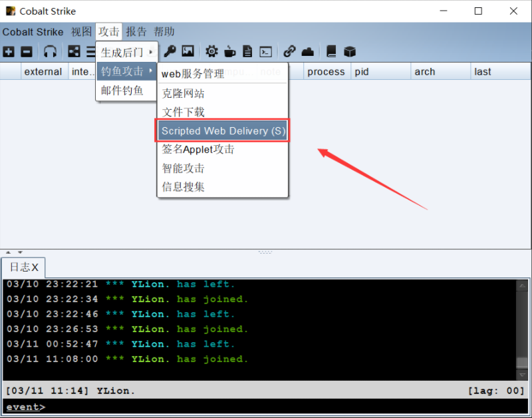
Task: Select 签名Applet攻击 entry
Action: point(223,149)
